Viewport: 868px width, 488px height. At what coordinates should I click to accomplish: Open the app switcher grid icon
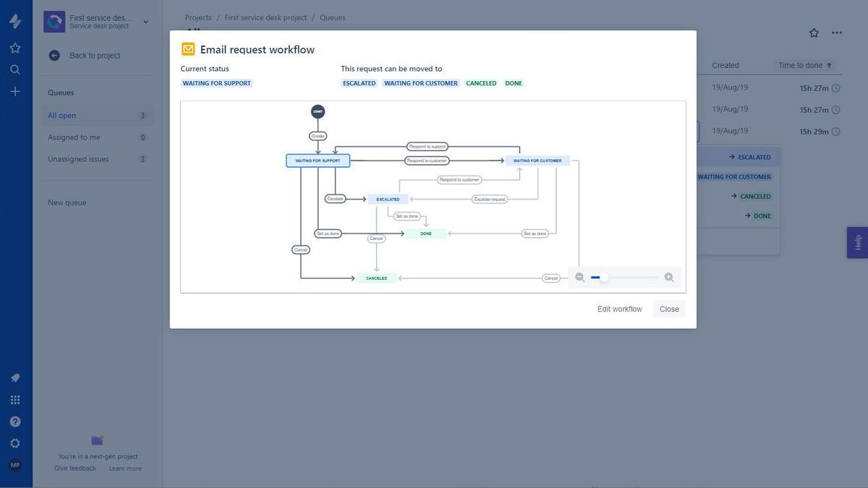click(15, 399)
